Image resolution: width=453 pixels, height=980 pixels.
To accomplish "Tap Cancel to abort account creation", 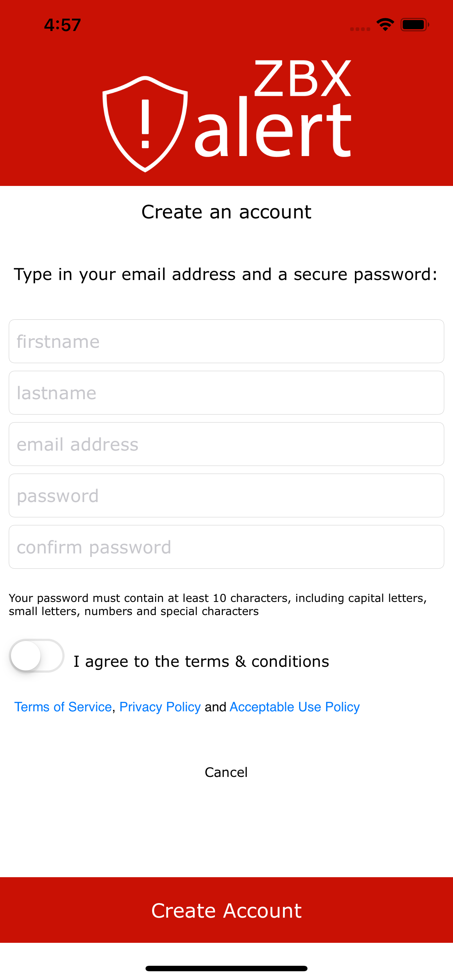I will coord(226,772).
